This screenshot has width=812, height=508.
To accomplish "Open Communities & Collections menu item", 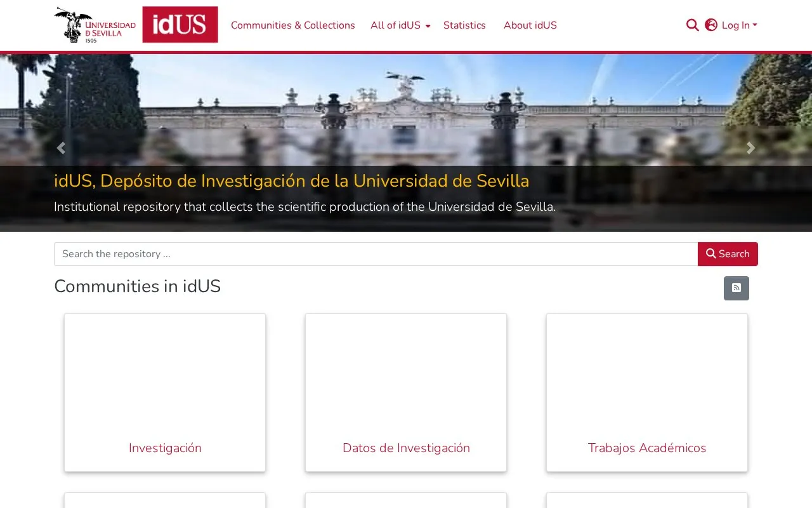I will click(293, 25).
